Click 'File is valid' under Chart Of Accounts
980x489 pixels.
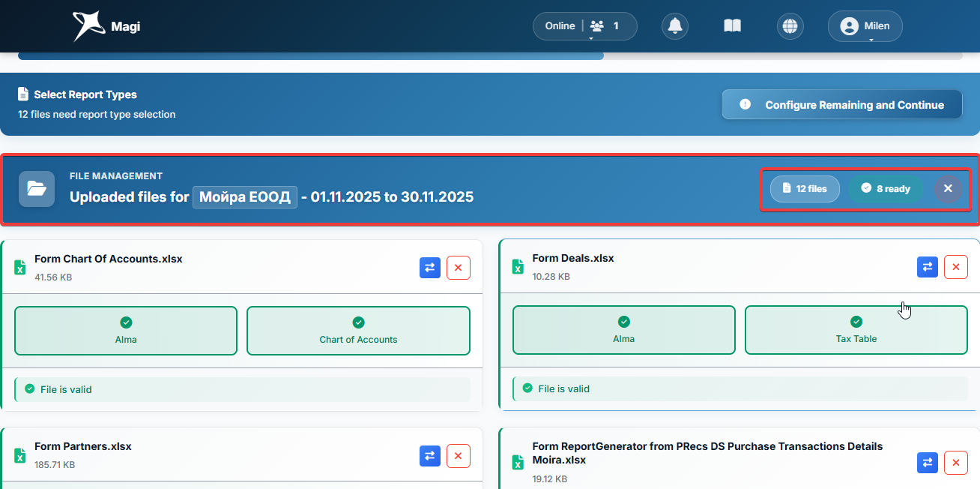pos(66,389)
